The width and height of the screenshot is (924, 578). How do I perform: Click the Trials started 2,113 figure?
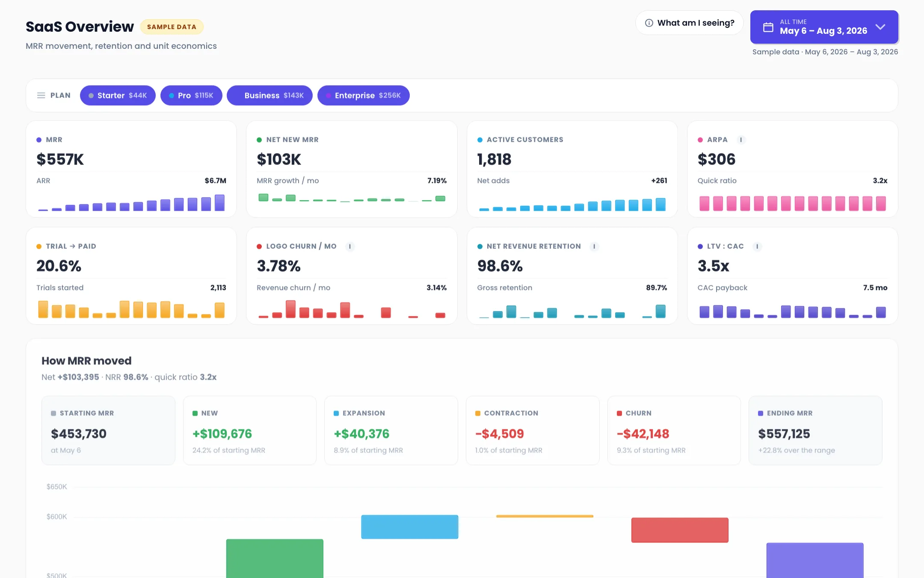(218, 288)
